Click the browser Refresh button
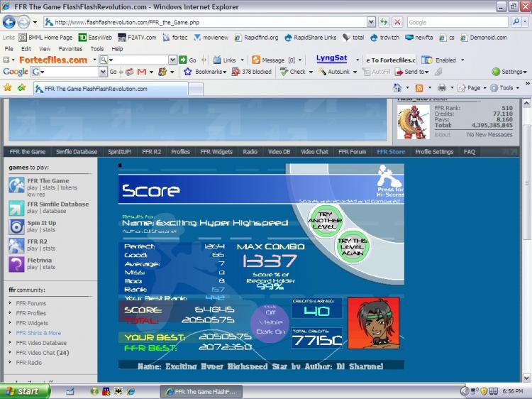 coord(384,22)
